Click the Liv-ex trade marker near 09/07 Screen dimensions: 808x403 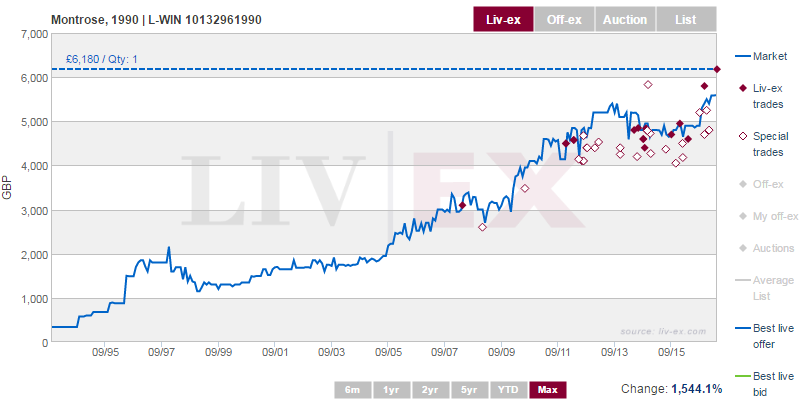pos(462,205)
